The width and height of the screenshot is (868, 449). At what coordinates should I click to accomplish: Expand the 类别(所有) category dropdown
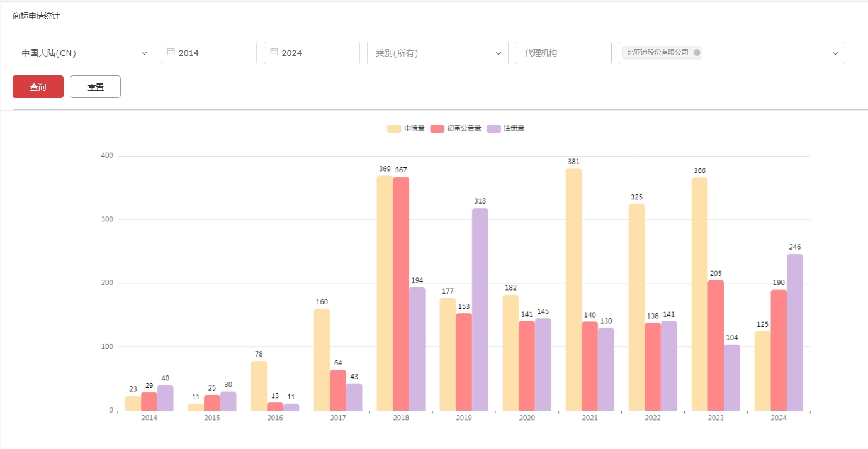[437, 53]
